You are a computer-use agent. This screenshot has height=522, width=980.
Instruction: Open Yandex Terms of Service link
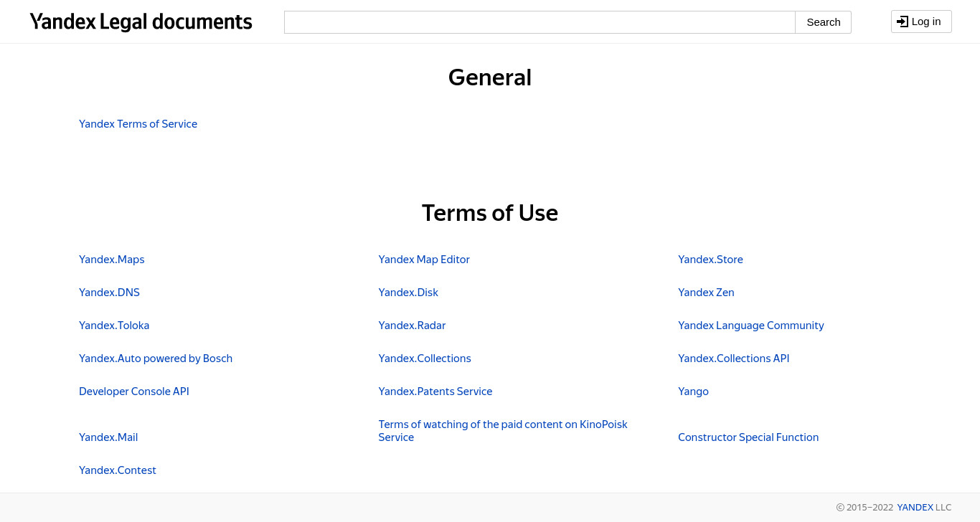coord(138,124)
